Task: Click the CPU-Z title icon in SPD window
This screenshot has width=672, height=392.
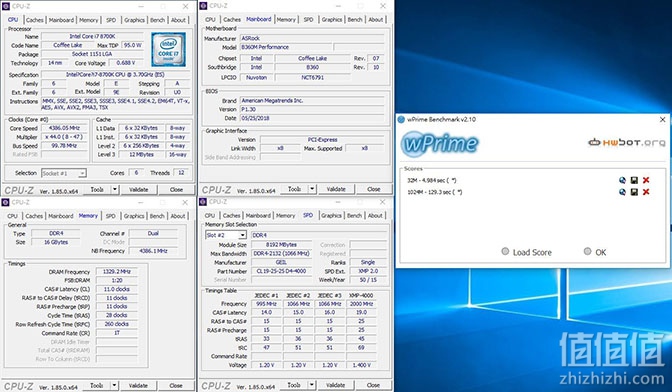Action: [x=203, y=202]
